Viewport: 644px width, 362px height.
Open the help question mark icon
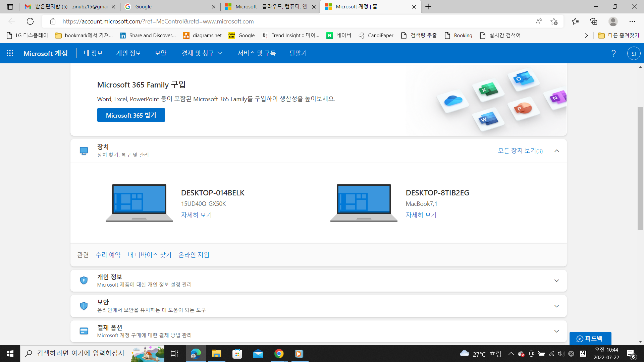(x=613, y=53)
